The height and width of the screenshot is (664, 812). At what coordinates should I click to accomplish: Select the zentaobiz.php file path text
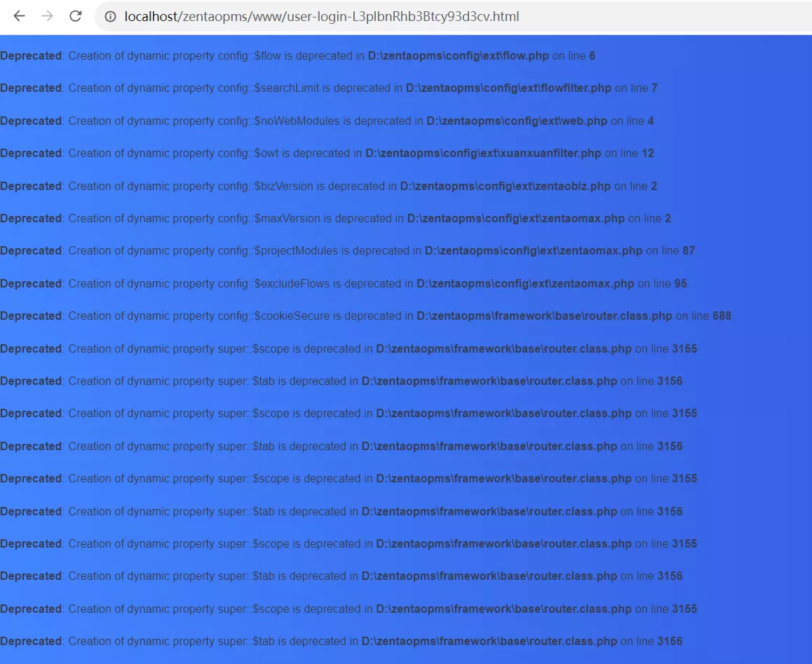[x=506, y=186]
